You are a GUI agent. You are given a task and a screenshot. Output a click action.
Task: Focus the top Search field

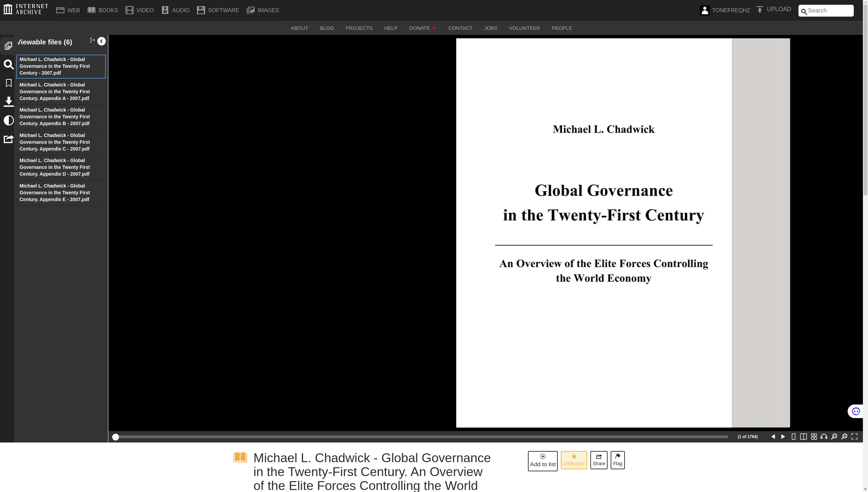(x=826, y=11)
